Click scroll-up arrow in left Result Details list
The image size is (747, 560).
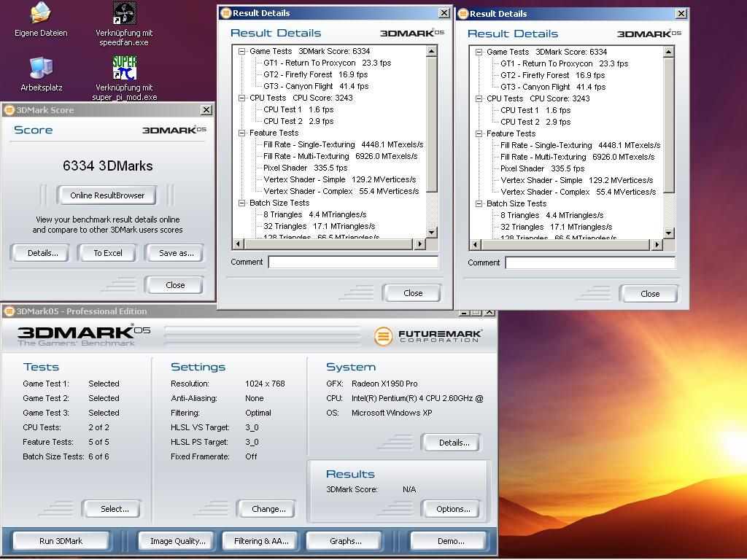[432, 51]
